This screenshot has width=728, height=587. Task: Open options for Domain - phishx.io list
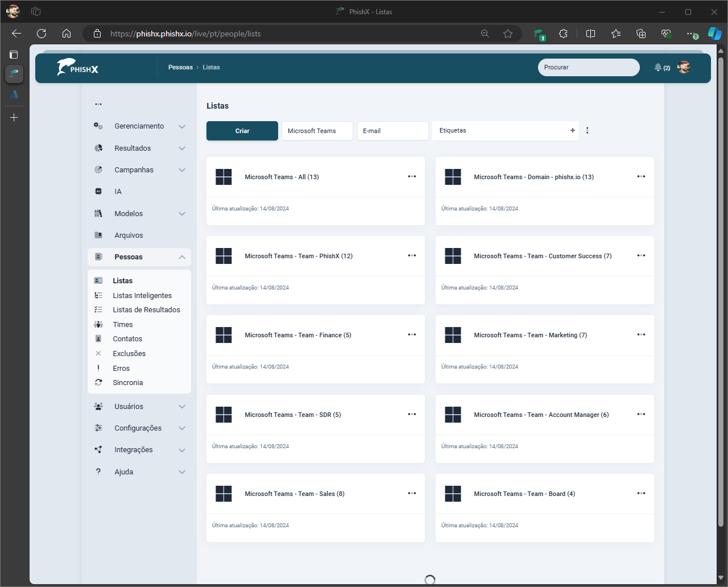coord(641,176)
